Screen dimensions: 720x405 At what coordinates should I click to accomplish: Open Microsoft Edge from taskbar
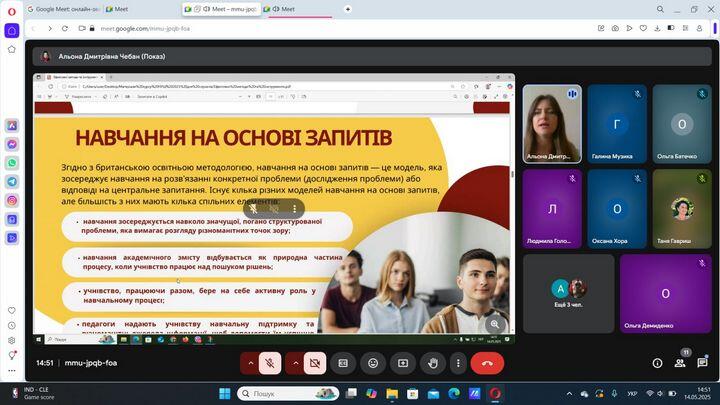(x=454, y=394)
